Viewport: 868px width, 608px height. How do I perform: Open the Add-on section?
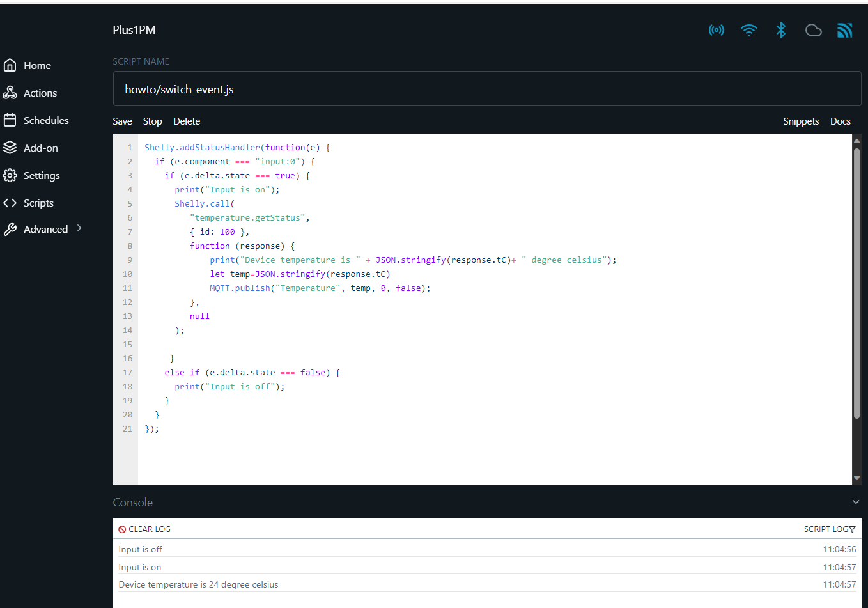pos(31,148)
